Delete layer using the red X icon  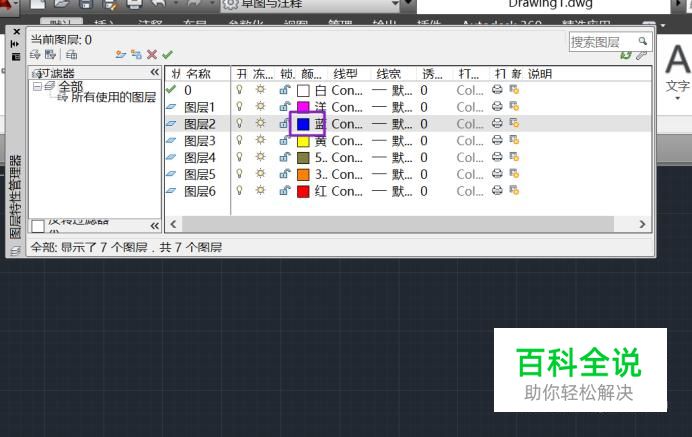tap(152, 55)
